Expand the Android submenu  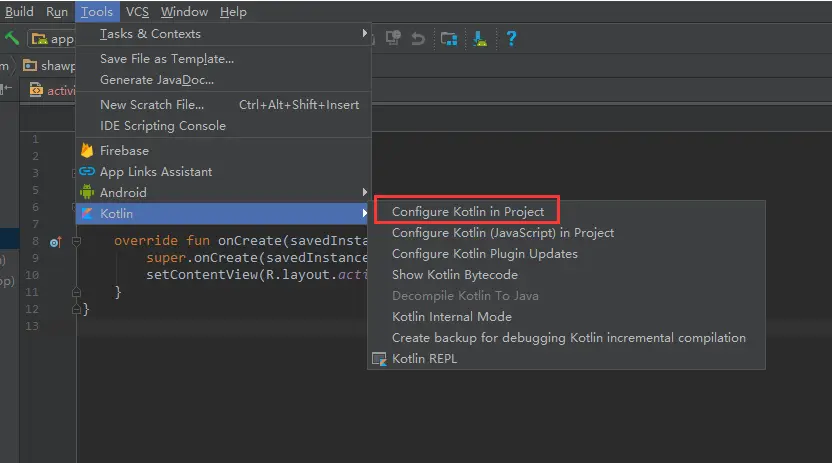[223, 193]
